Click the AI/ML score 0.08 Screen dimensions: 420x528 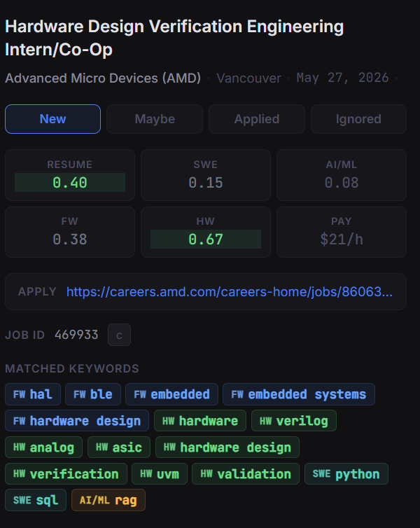[342, 183]
